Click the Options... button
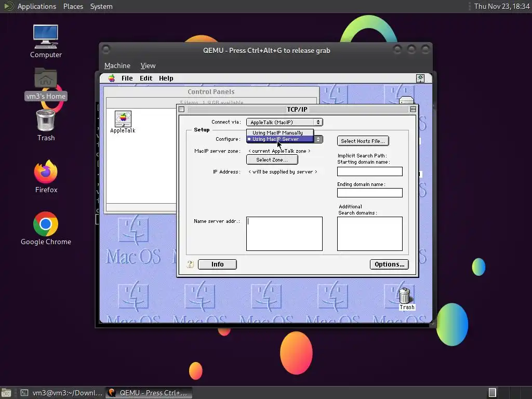The width and height of the screenshot is (532, 399). point(389,264)
